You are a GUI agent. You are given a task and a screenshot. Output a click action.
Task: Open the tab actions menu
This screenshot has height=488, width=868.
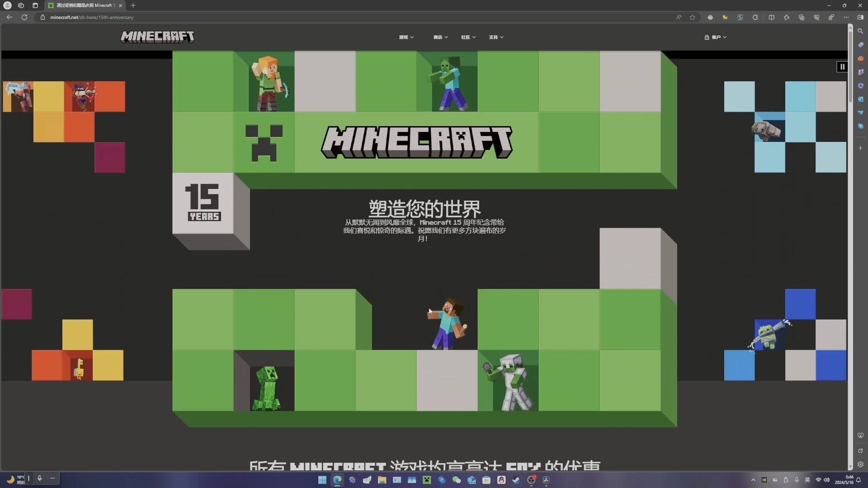[x=35, y=5]
